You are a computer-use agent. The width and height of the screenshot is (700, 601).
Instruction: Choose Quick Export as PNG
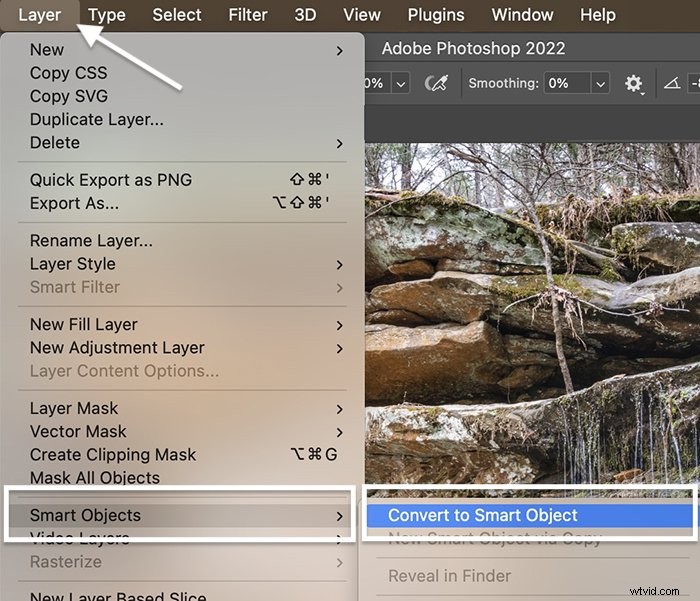pyautogui.click(x=183, y=180)
